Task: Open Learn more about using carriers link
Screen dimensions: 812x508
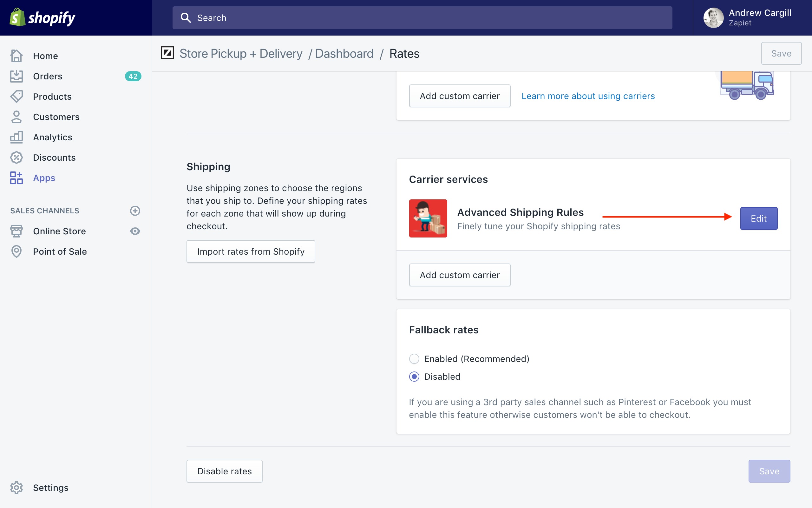Action: (x=588, y=96)
